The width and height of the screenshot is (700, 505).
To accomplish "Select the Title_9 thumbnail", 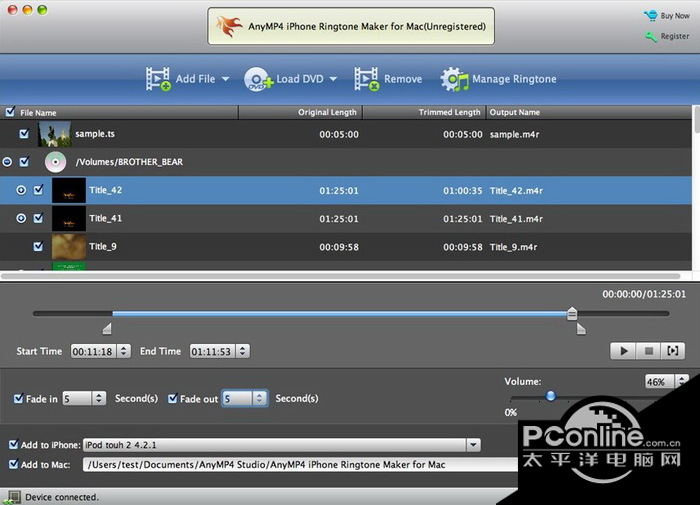I will (x=69, y=247).
